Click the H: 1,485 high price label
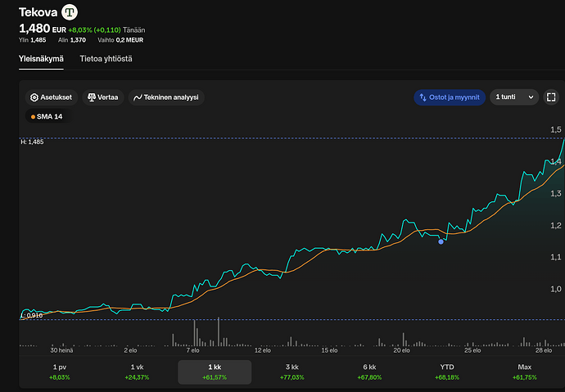 32,142
